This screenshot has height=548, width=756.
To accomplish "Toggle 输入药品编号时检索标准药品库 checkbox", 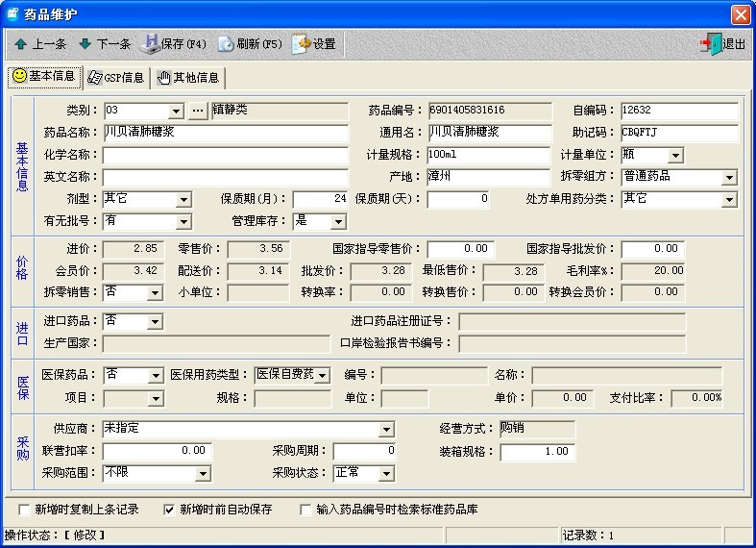I will coord(306,510).
